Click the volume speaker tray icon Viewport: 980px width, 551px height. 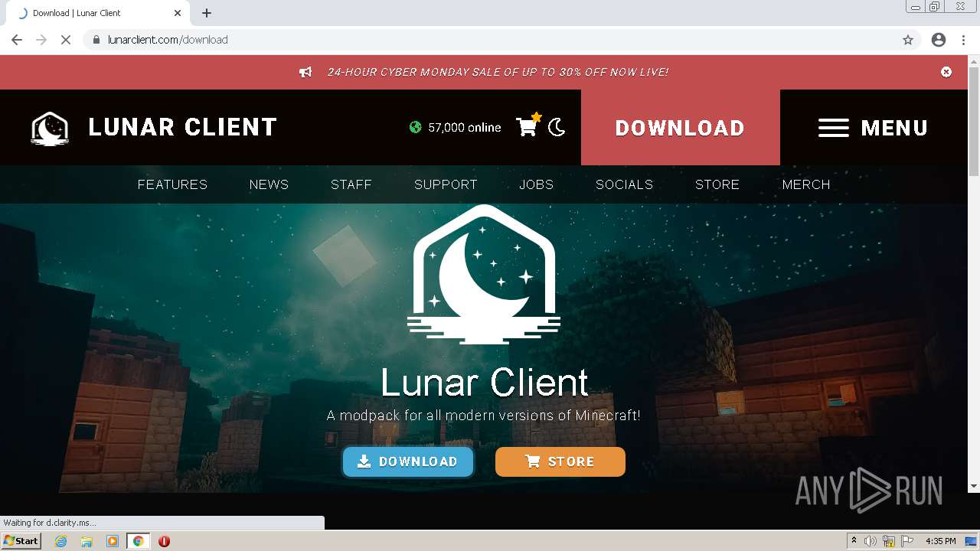(870, 541)
